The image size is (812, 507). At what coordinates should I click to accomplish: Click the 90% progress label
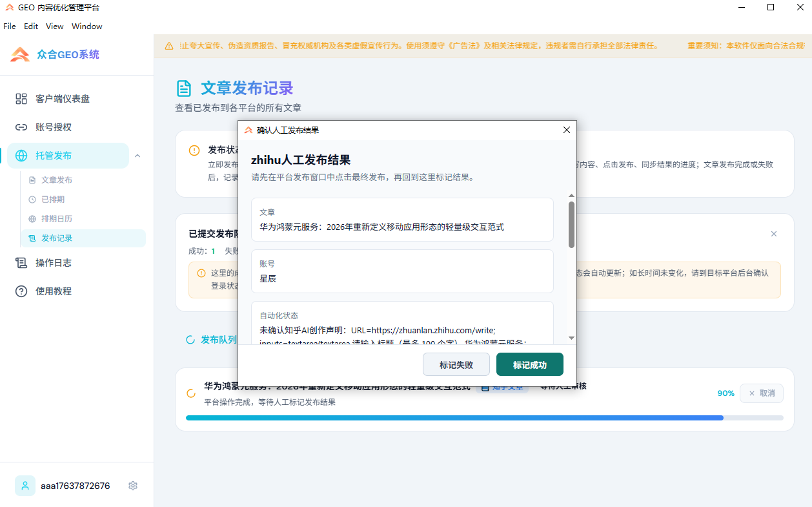[x=726, y=393]
